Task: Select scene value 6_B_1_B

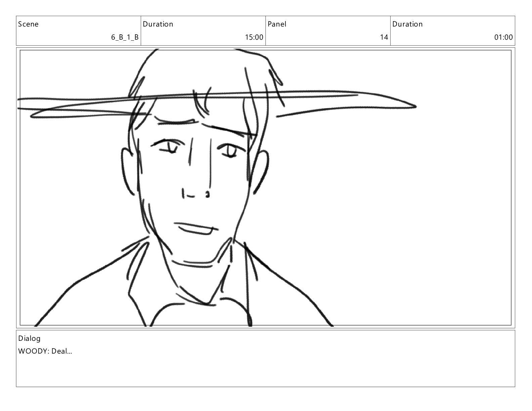Action: click(125, 37)
